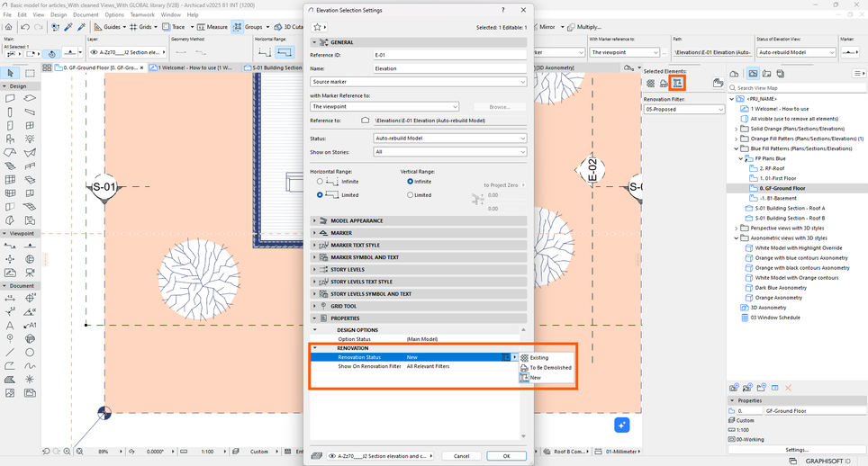This screenshot has width=868, height=466.
Task: Click the highlighted Renovation New status icon
Action: (677, 83)
